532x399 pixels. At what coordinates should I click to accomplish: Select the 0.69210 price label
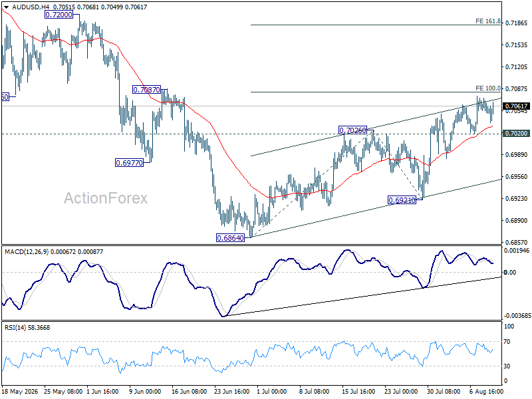402,200
